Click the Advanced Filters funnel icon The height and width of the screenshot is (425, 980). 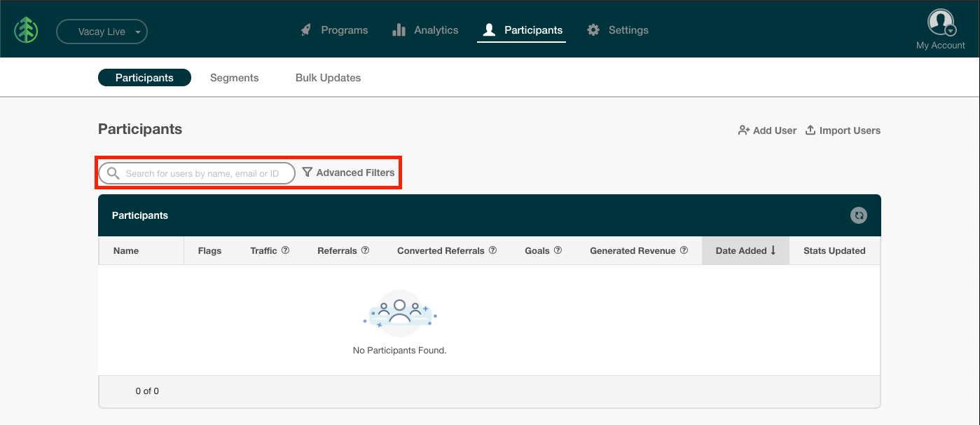tap(307, 173)
